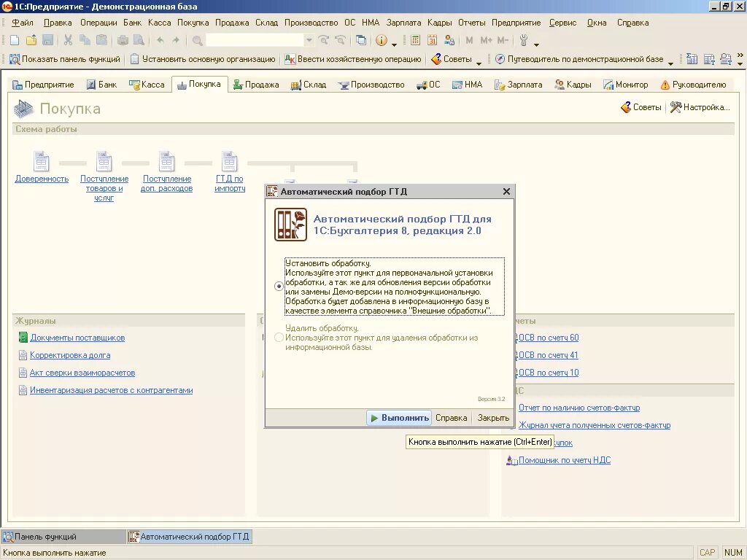
Task: Open ОСВ по счету 60 report link
Action: [x=549, y=338]
